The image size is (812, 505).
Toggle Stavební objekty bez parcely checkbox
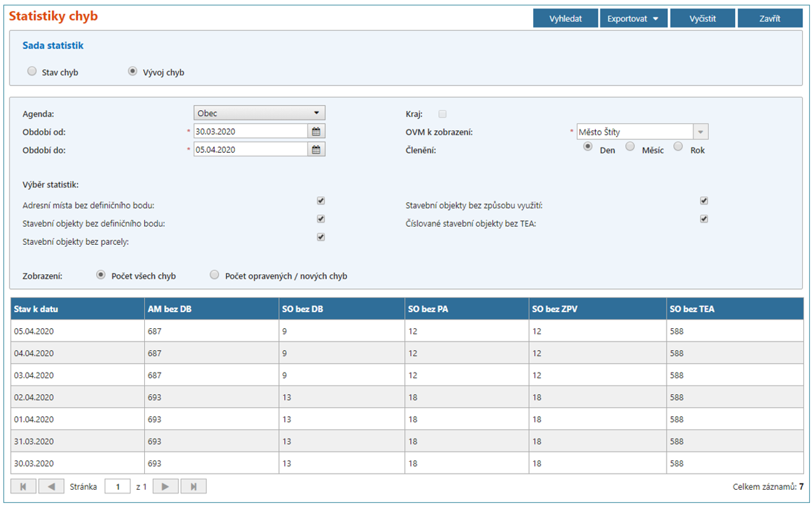(x=321, y=237)
